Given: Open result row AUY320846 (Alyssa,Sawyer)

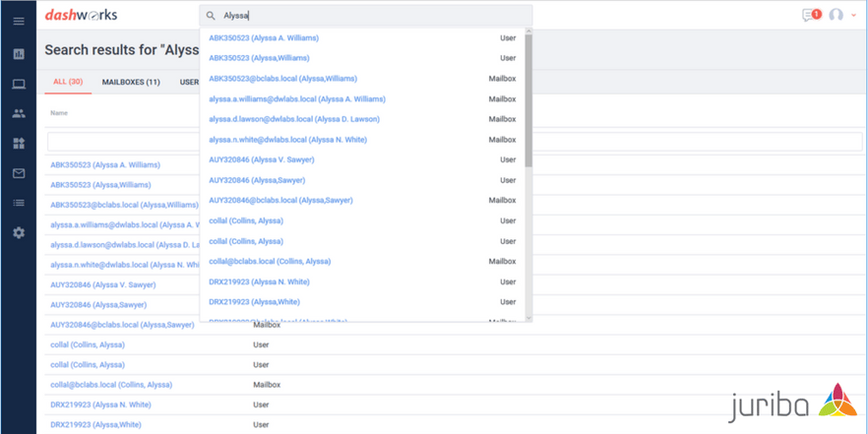Looking at the screenshot, I should pos(98,305).
